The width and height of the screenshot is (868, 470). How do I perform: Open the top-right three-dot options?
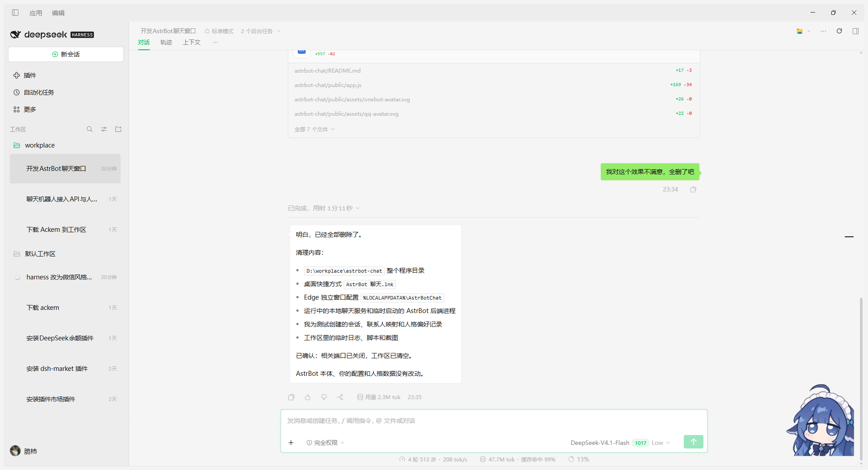(823, 31)
